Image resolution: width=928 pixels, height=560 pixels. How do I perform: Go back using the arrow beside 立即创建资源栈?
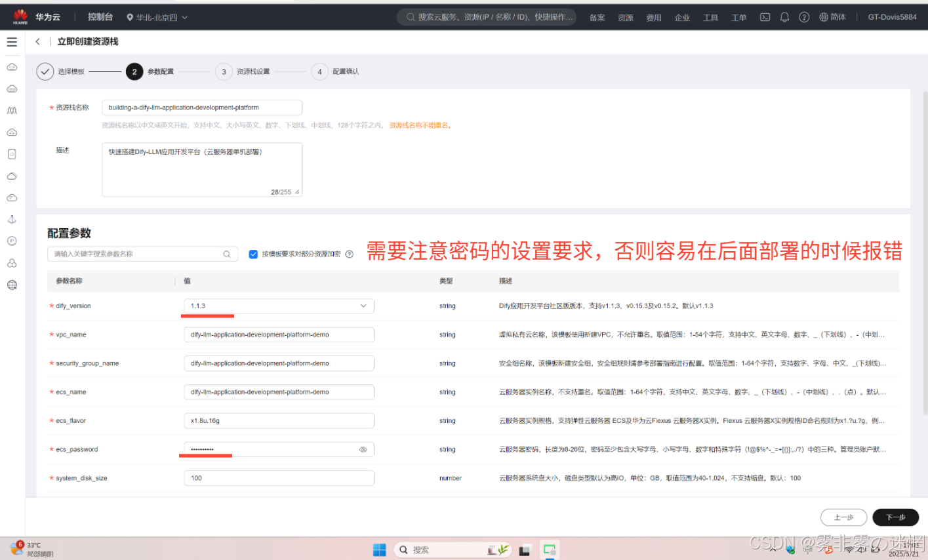click(x=38, y=41)
